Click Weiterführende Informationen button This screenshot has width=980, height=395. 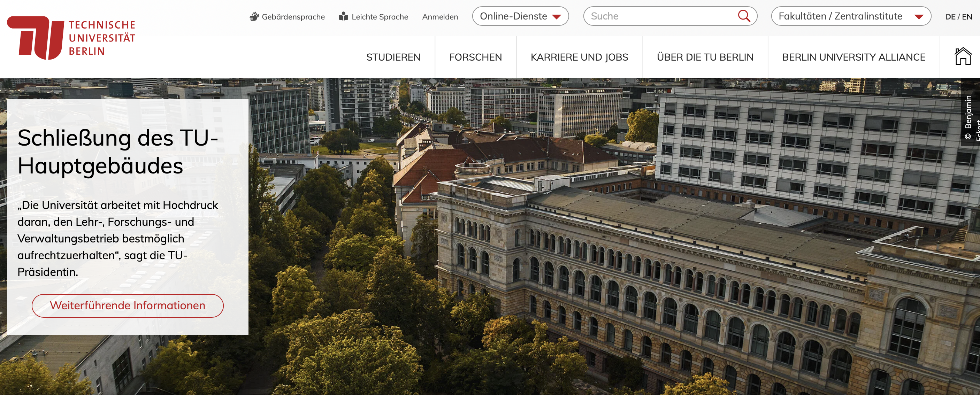pos(128,305)
